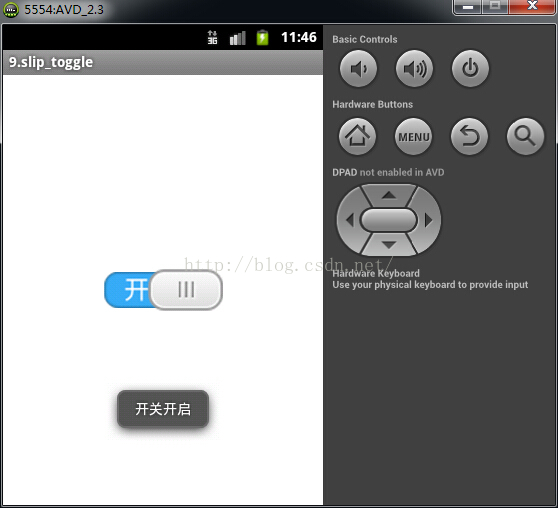Screen dimensions: 558x508
Task: Click the volume up emulator button
Action: [414, 68]
